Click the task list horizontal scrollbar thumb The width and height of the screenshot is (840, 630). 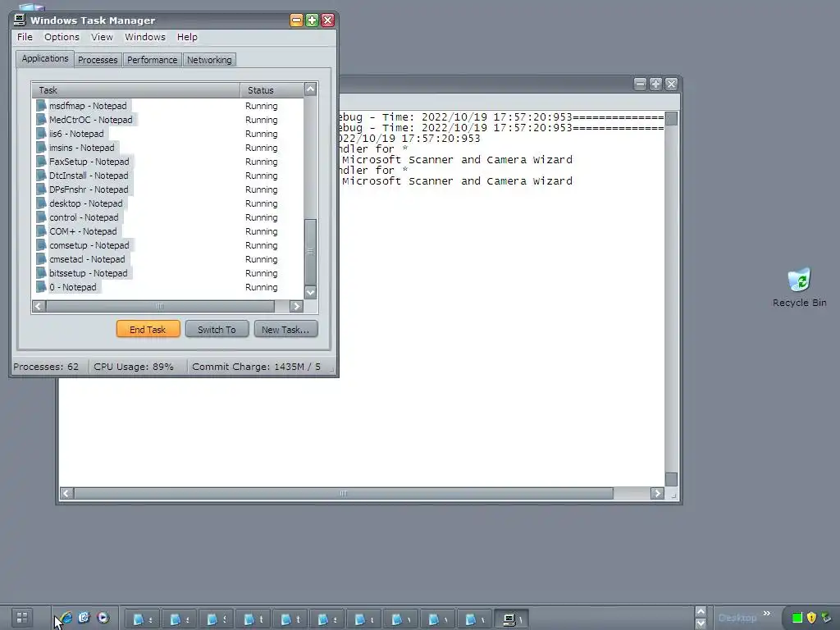tap(160, 307)
